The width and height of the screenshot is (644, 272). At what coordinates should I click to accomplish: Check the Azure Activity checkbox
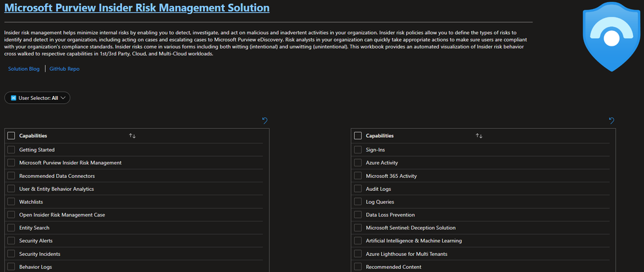[x=358, y=162]
